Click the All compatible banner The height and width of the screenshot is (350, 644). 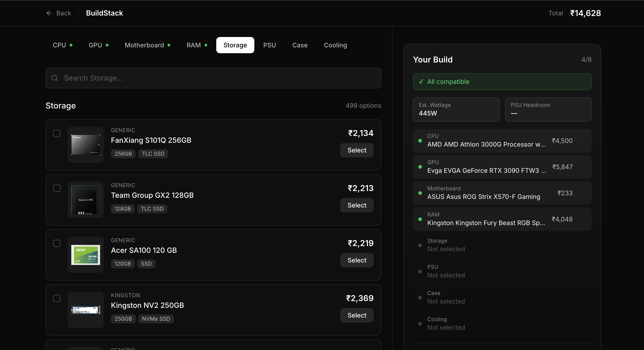pos(502,81)
